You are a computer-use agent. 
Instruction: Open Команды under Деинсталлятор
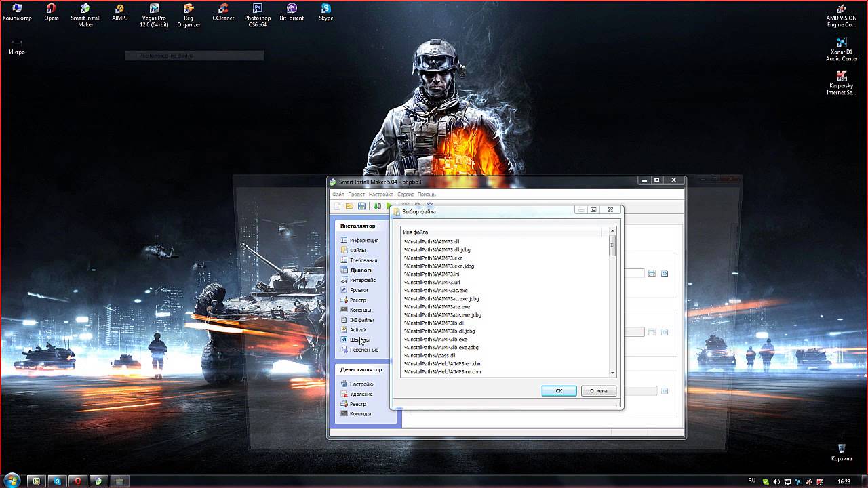[x=356, y=414]
